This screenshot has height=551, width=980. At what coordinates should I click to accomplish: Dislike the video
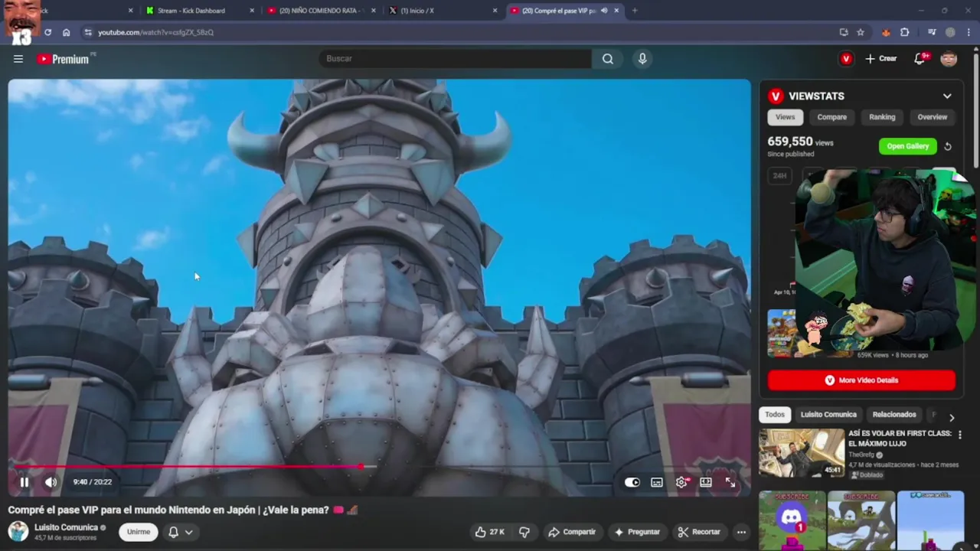[524, 532]
